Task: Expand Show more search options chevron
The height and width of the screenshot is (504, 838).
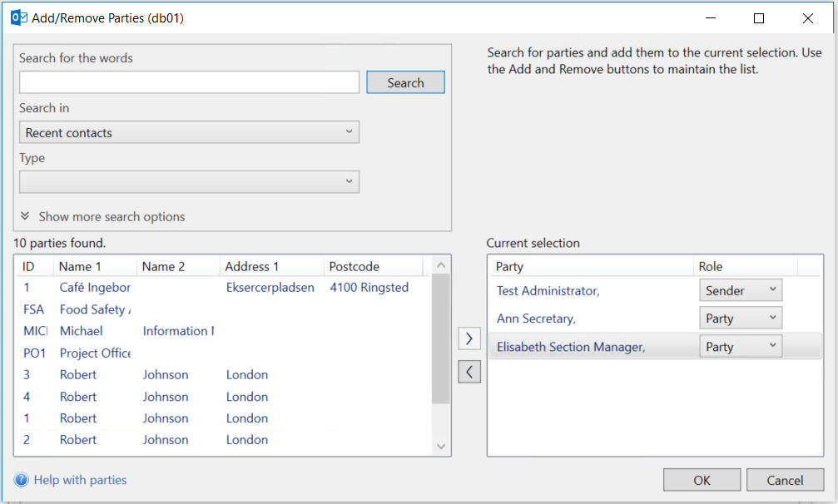Action: pos(26,216)
